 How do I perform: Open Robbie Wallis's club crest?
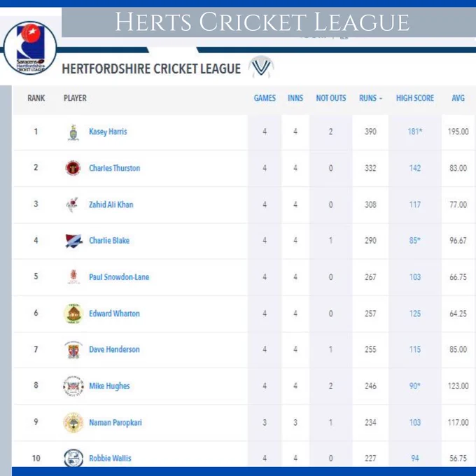click(73, 458)
